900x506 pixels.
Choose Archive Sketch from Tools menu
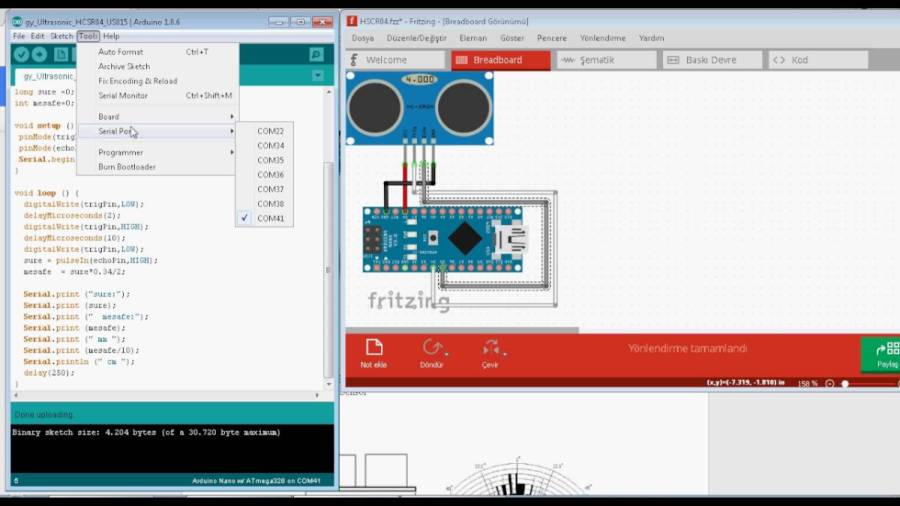pos(158,66)
